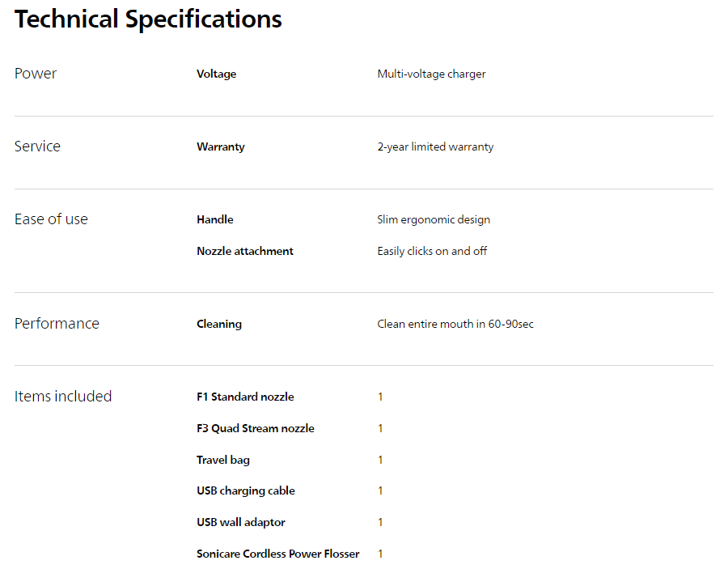Select the Nozzle attachment label

(244, 252)
